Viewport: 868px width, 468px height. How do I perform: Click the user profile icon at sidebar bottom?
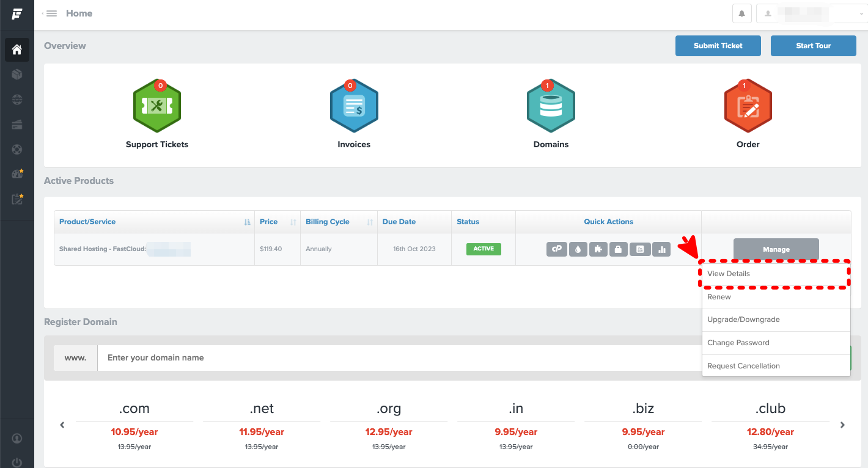(17, 438)
